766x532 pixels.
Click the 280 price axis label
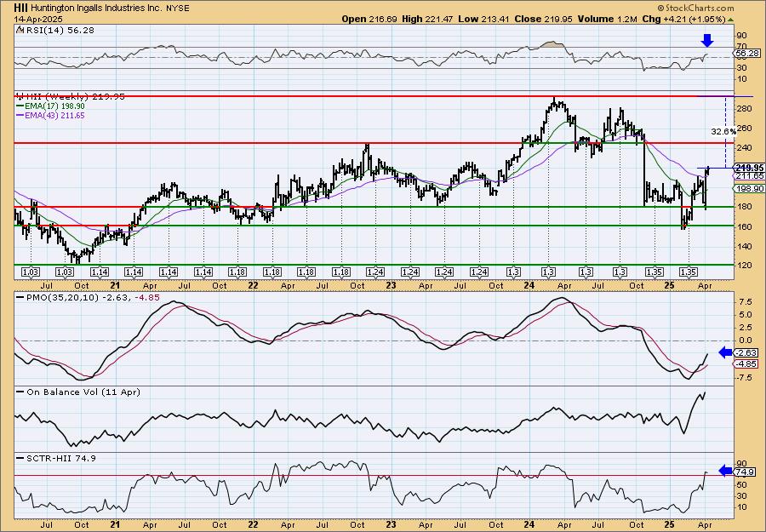pyautogui.click(x=746, y=108)
